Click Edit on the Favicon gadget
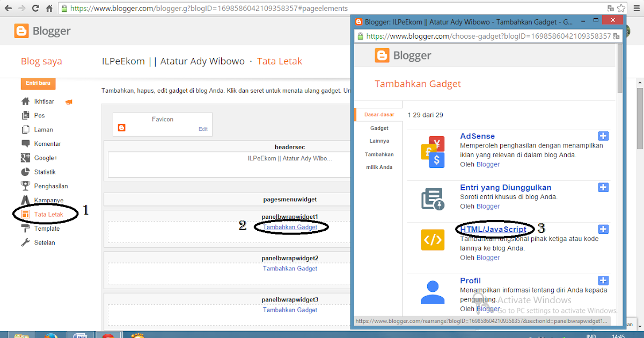 coord(203,129)
